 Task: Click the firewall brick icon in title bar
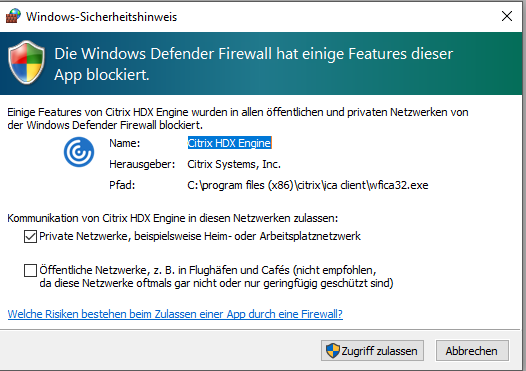click(x=13, y=16)
